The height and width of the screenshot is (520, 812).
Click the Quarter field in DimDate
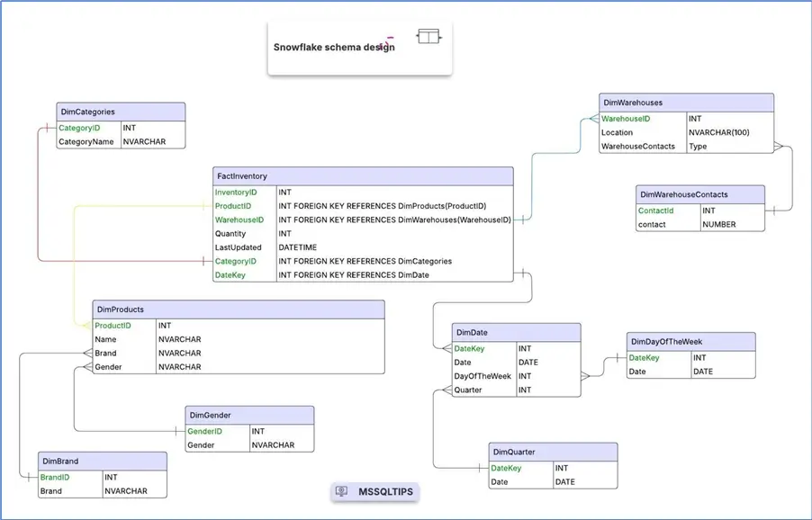tap(468, 390)
